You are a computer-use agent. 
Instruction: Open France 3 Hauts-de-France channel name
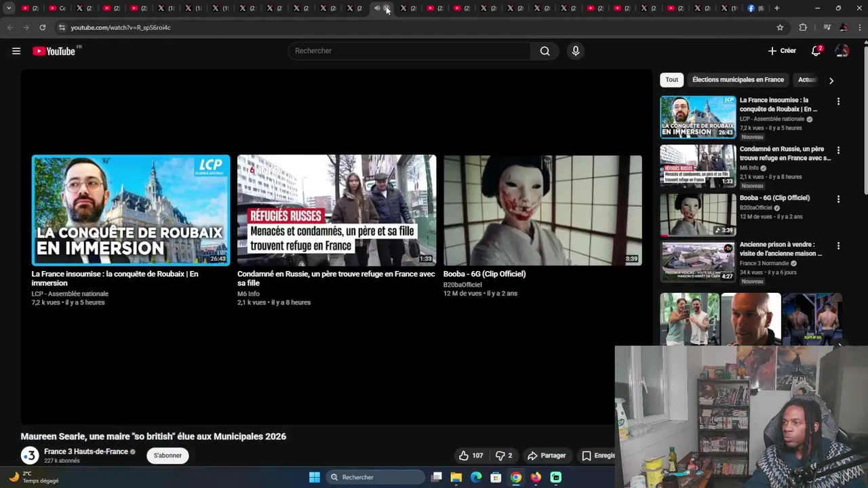(86, 451)
